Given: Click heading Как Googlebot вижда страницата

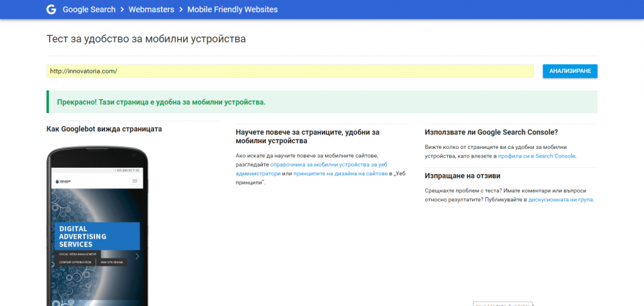Looking at the screenshot, I should tap(104, 129).
